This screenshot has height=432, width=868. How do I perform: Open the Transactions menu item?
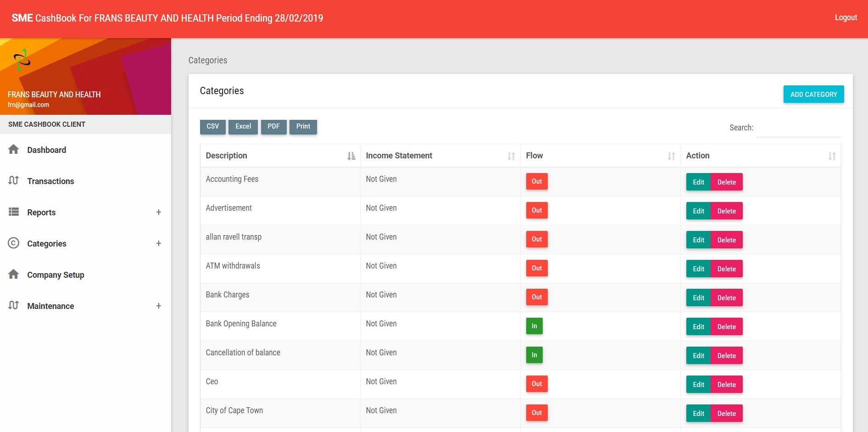(85, 181)
